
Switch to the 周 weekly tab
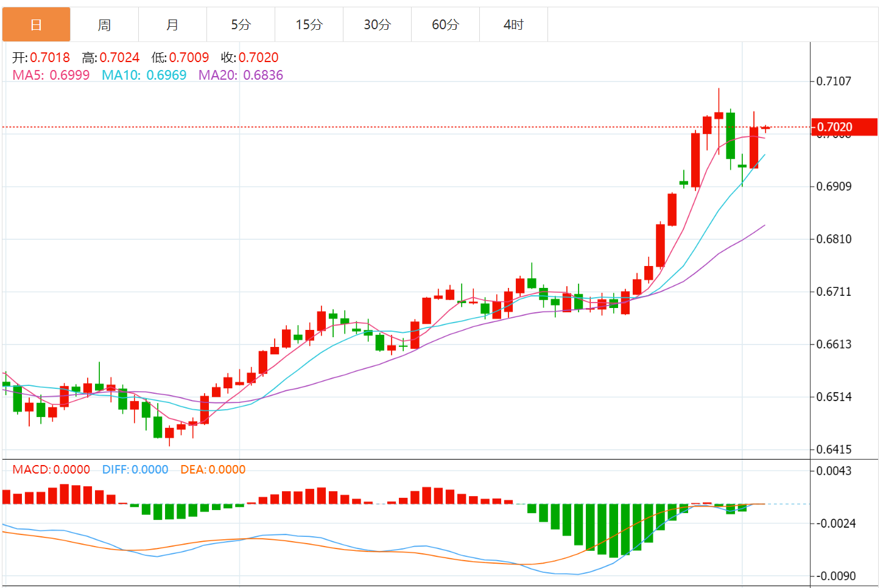(x=105, y=25)
